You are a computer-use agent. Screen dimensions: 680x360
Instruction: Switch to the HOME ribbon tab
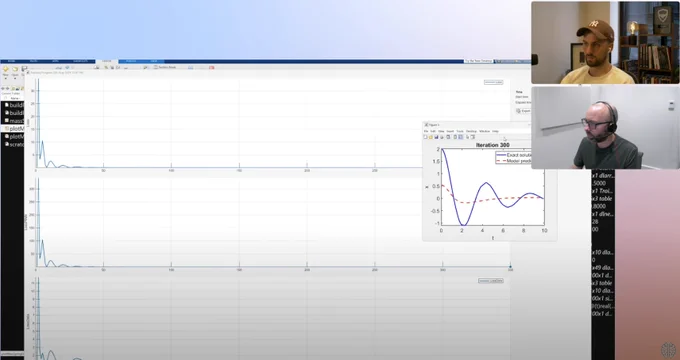click(x=11, y=61)
